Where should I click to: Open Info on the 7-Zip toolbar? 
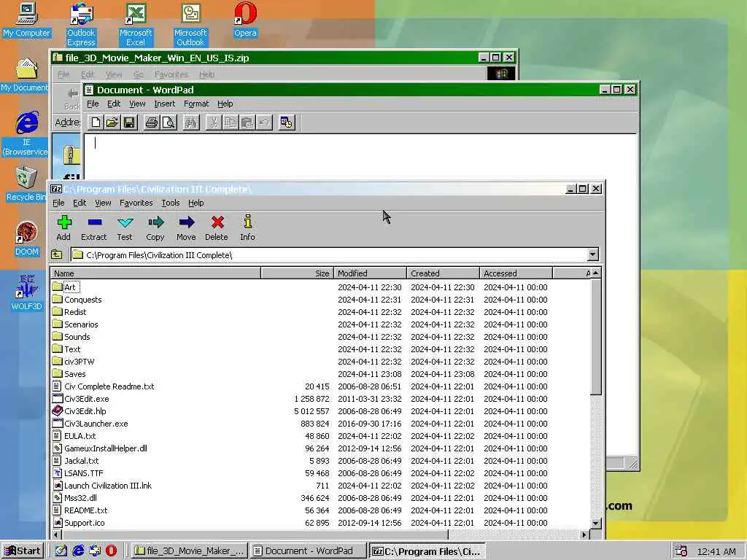tap(247, 228)
